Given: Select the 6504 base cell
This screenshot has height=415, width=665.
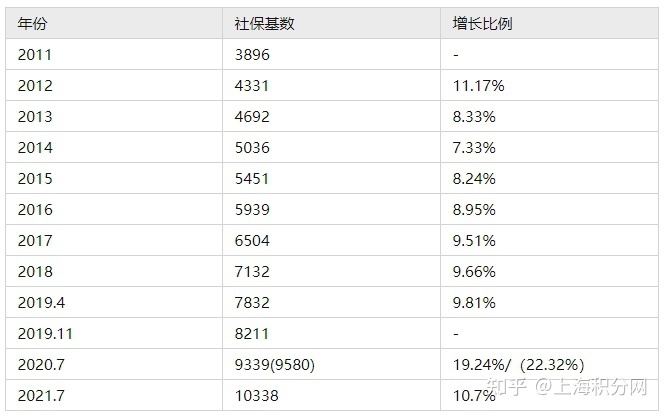Looking at the screenshot, I should point(331,240).
